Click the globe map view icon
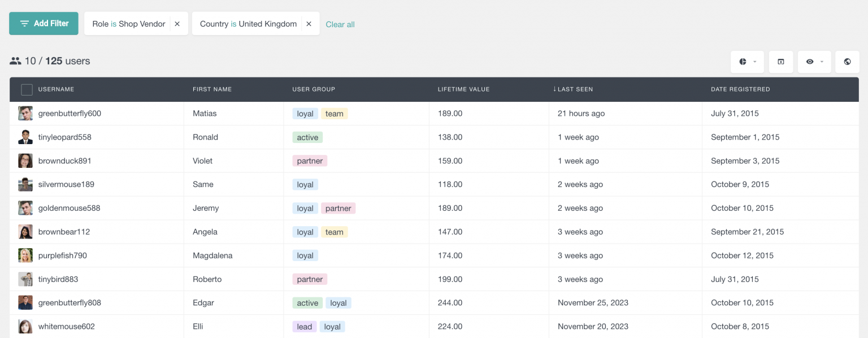This screenshot has height=338, width=868. point(847,62)
